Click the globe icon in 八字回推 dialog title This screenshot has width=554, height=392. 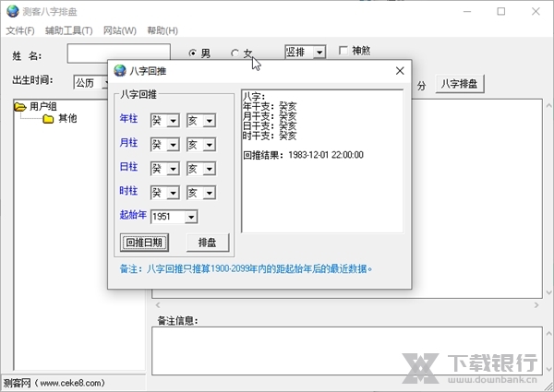tap(120, 71)
